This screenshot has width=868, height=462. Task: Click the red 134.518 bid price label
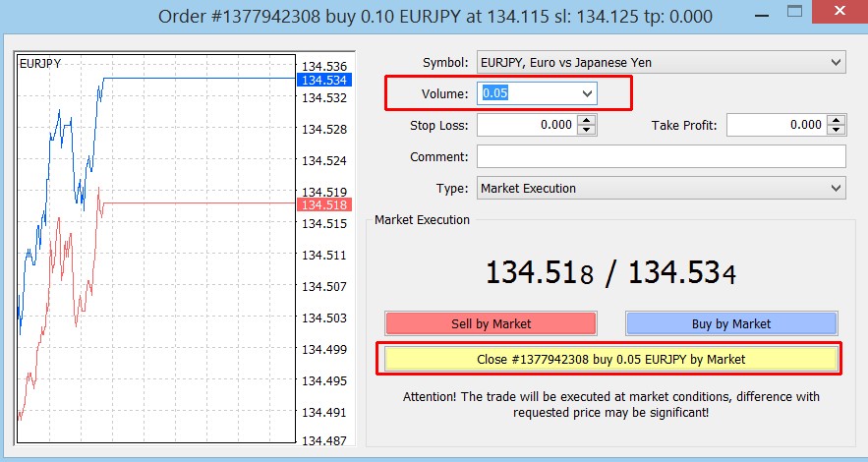click(x=324, y=204)
